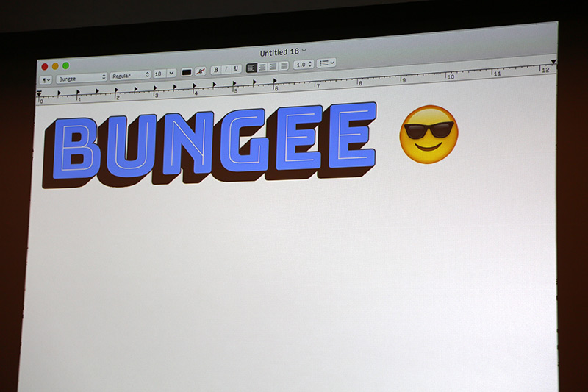Screen dimensions: 588x392
Task: Open the Untitled 16 title dropdown chevron
Action: click(x=304, y=50)
